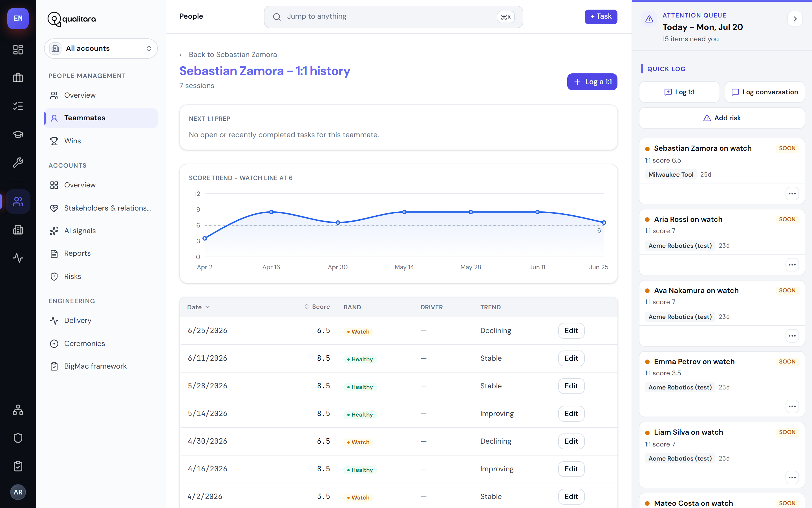Sort table by Date column
Image resolution: width=812 pixels, height=508 pixels.
[198, 307]
